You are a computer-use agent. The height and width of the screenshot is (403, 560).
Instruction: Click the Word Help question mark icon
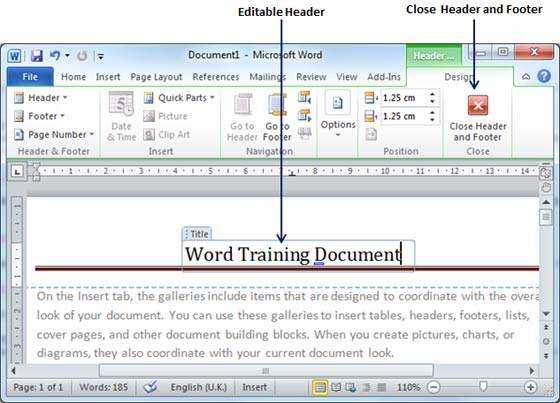coord(544,76)
